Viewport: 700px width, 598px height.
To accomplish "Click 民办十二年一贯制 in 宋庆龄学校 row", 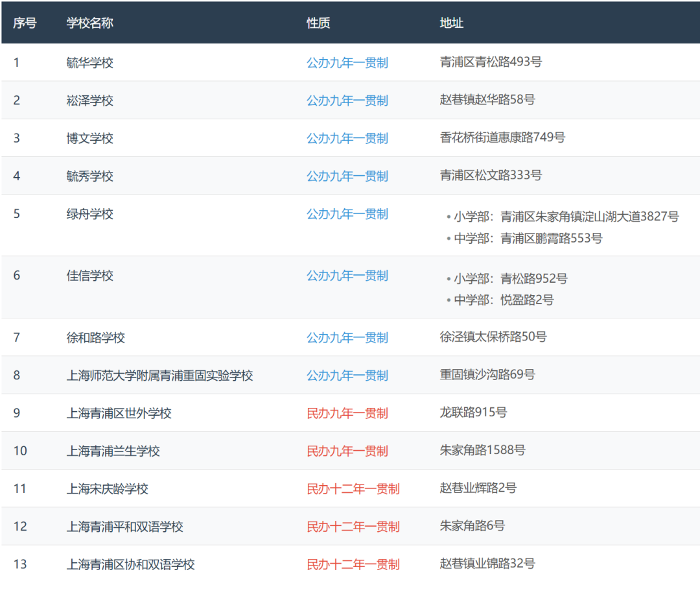I will coord(353,488).
